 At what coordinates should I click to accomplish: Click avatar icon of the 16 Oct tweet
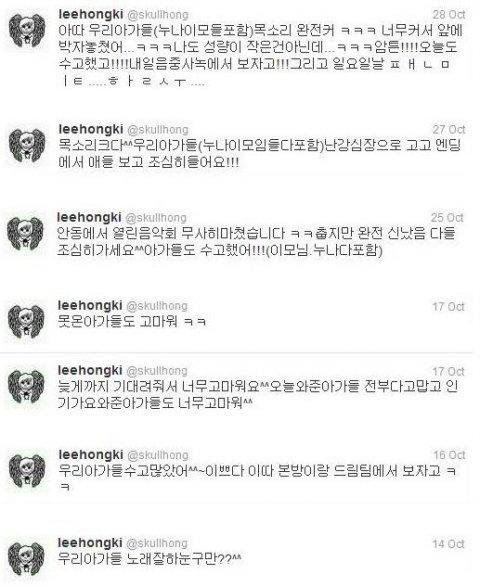pos(27,471)
